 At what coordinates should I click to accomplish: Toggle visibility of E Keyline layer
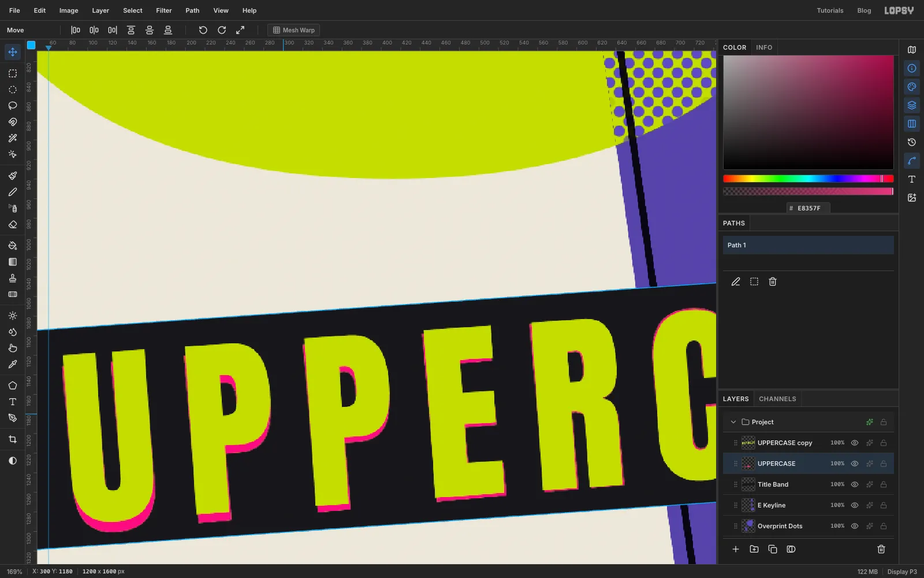[x=855, y=505]
